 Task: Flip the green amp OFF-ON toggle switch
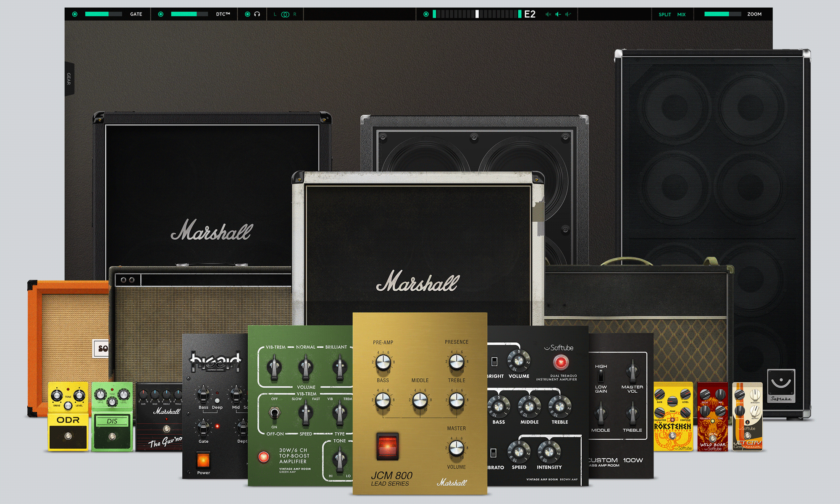pos(274,413)
